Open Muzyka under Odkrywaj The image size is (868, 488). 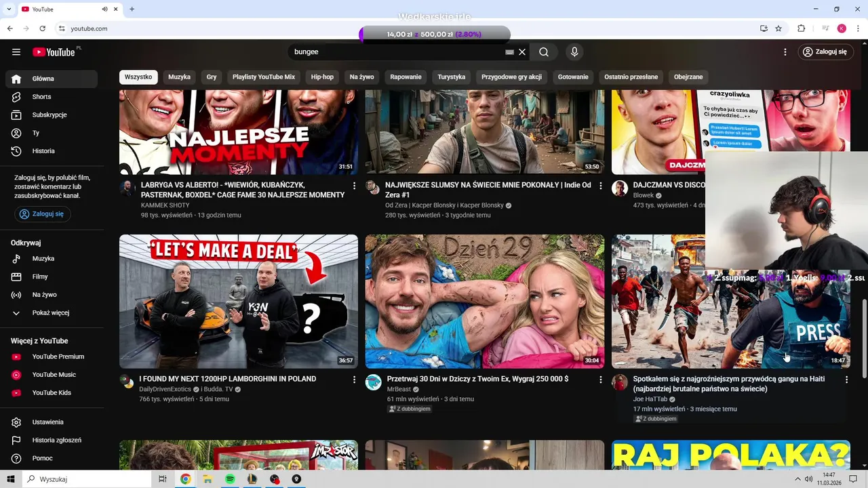click(x=52, y=258)
